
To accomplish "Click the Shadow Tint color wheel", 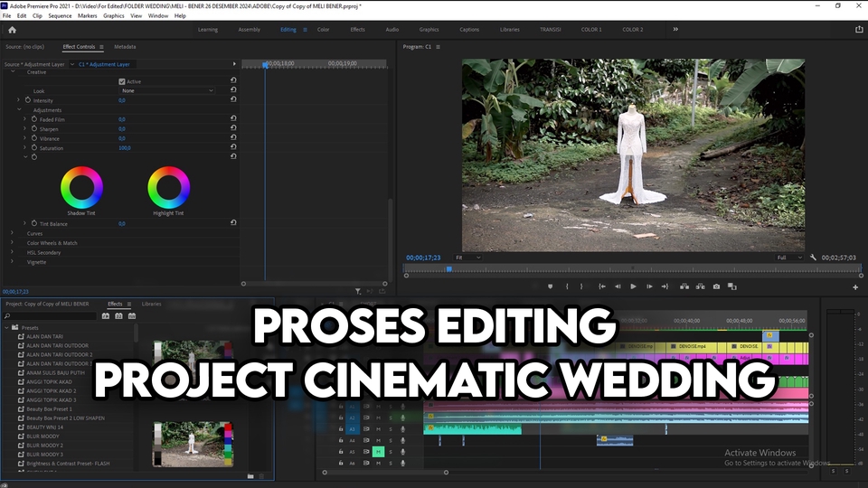I will [81, 187].
